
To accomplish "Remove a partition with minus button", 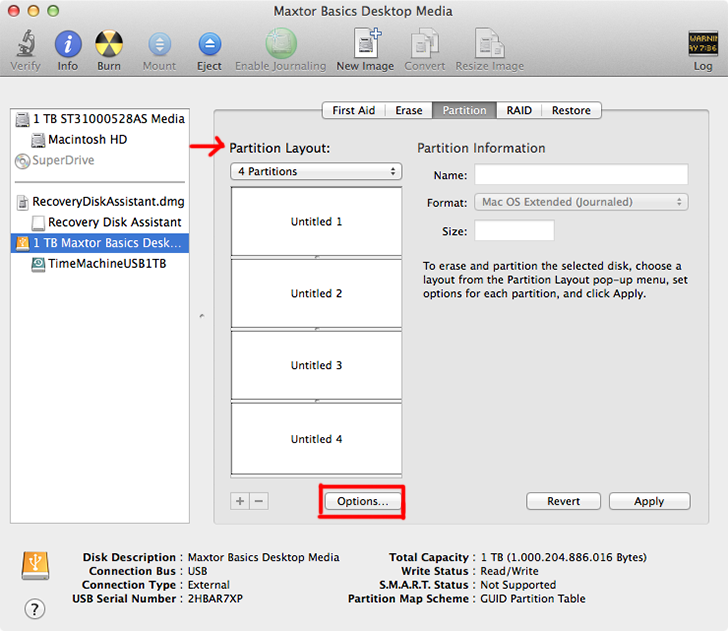I will (x=259, y=501).
